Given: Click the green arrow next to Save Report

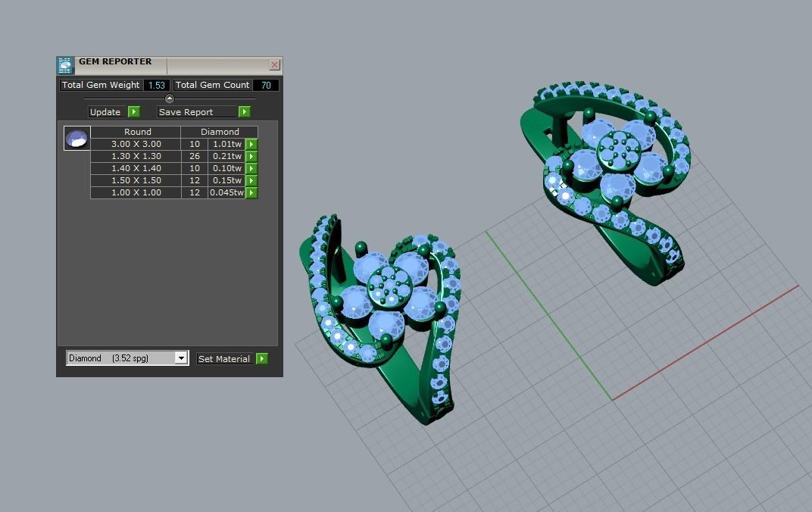Looking at the screenshot, I should click(245, 112).
